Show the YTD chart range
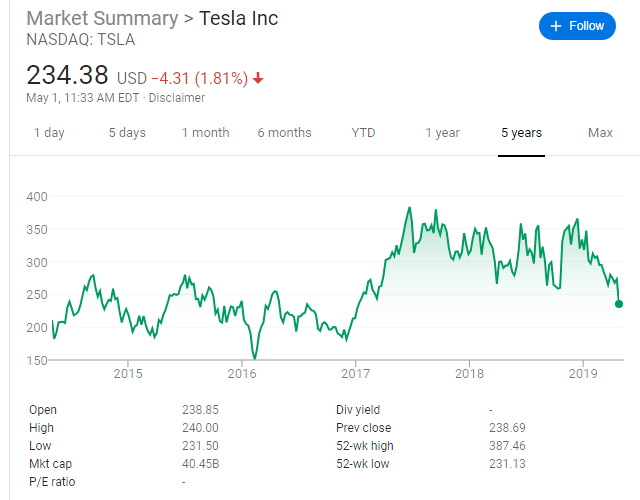The image size is (640, 500). [365, 133]
